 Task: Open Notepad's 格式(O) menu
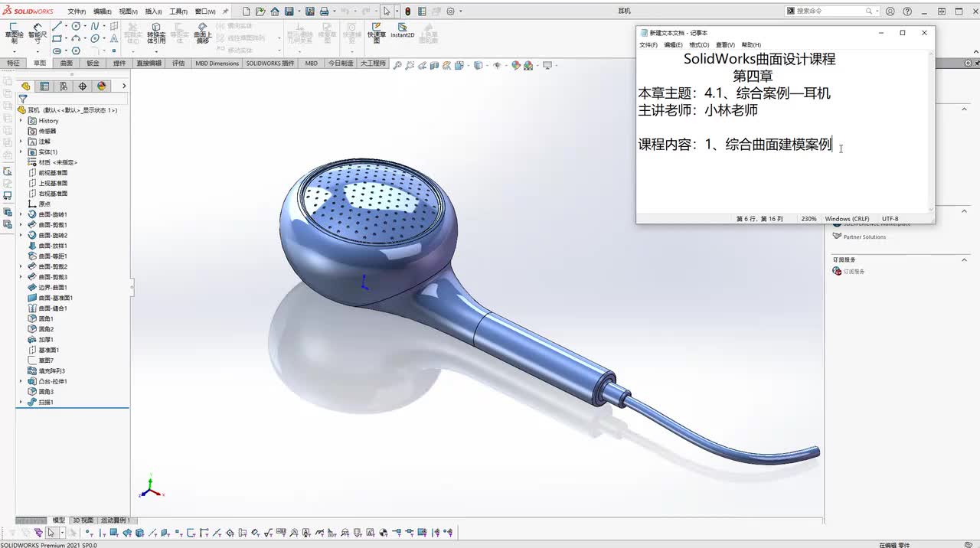point(699,45)
